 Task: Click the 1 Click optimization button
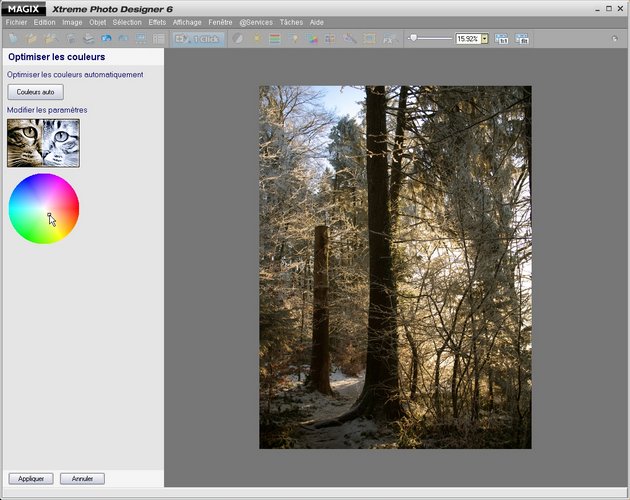tap(198, 38)
